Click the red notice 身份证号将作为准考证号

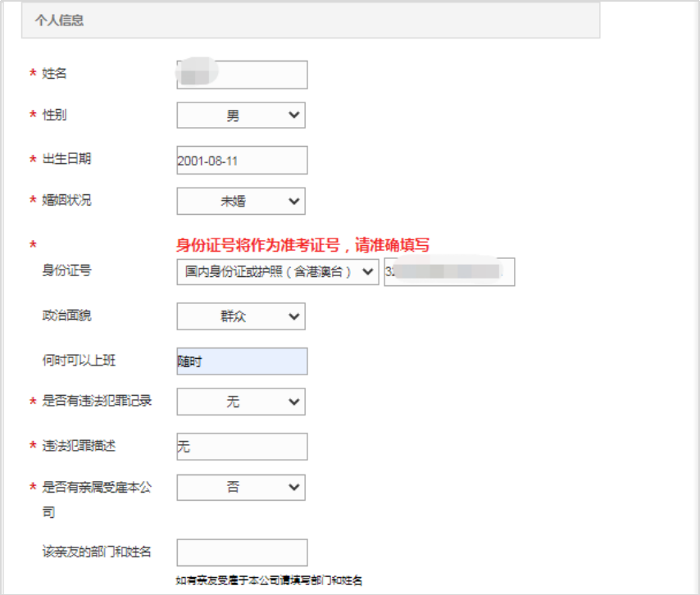pos(302,245)
